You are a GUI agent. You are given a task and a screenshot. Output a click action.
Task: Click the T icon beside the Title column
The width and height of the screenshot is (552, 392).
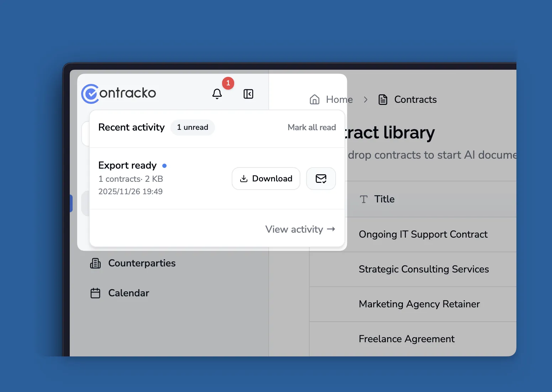[x=363, y=199]
